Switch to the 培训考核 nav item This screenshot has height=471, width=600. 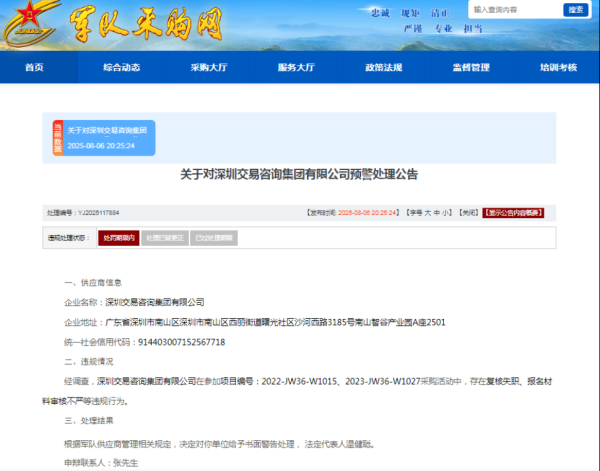[x=557, y=67]
